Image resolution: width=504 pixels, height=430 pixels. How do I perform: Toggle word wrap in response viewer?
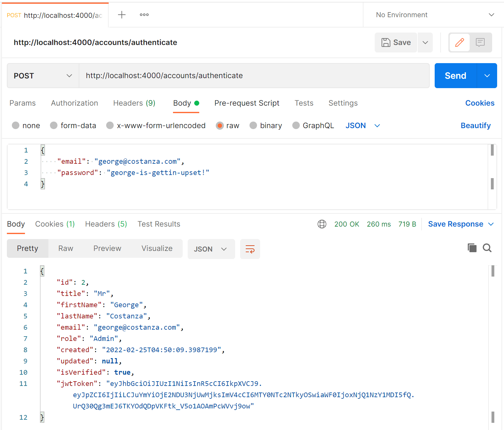point(250,249)
